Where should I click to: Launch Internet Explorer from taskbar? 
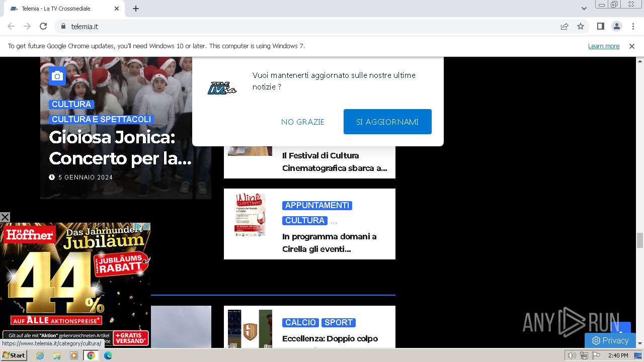[x=40, y=355]
